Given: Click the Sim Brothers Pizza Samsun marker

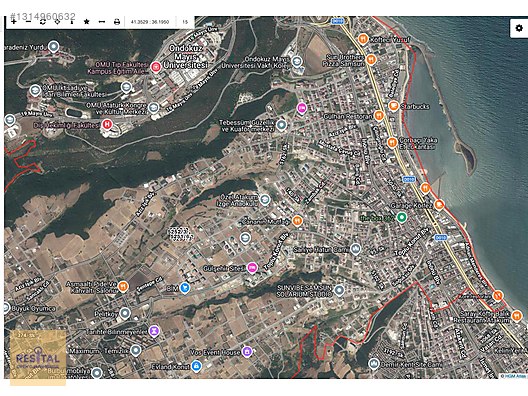Looking at the screenshot, I should pyautogui.click(x=371, y=60).
